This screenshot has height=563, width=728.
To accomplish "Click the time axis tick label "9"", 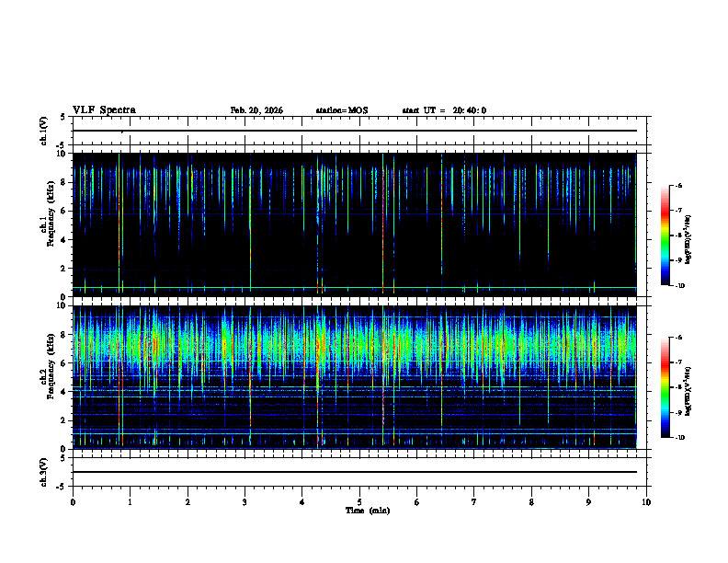I will pyautogui.click(x=588, y=502).
